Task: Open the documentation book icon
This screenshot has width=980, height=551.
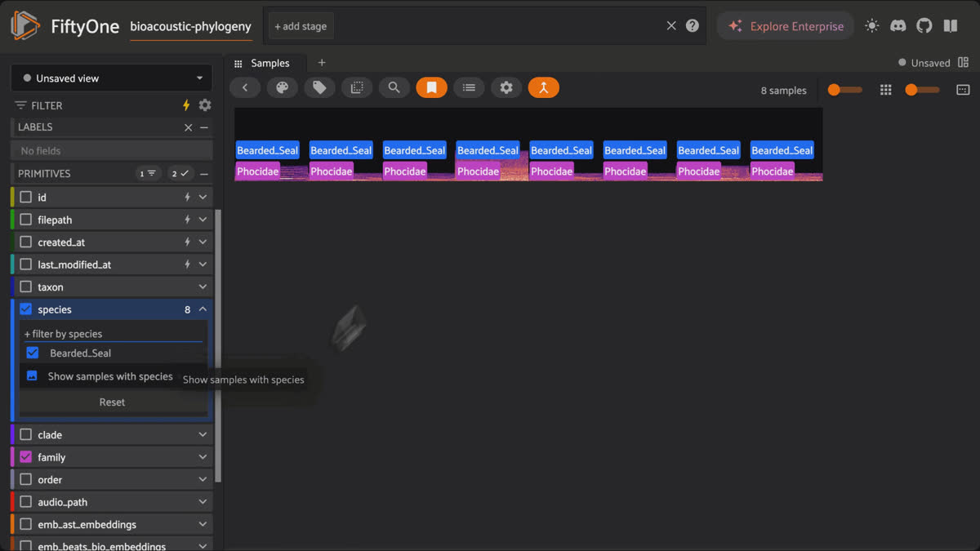Action: coord(951,26)
